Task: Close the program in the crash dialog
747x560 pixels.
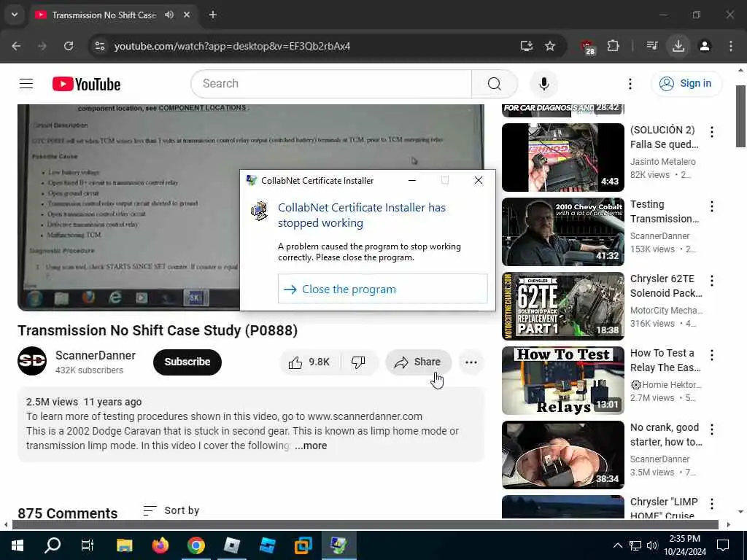Action: point(382,289)
